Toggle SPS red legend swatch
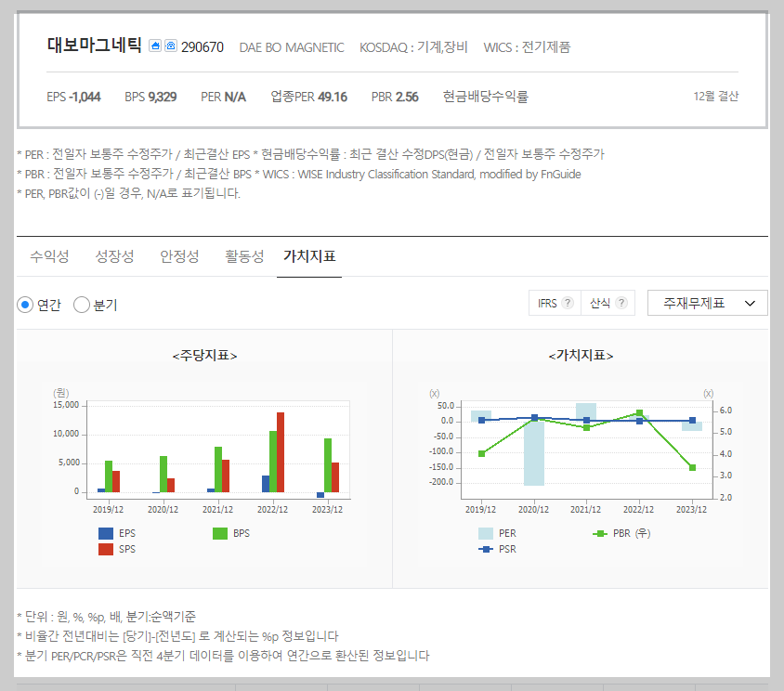Image resolution: width=784 pixels, height=691 pixels. [x=106, y=550]
